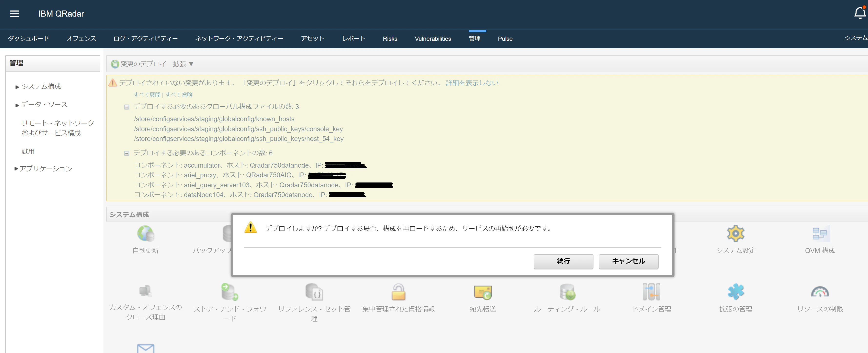Click the 詳細を表示しない link

point(472,82)
